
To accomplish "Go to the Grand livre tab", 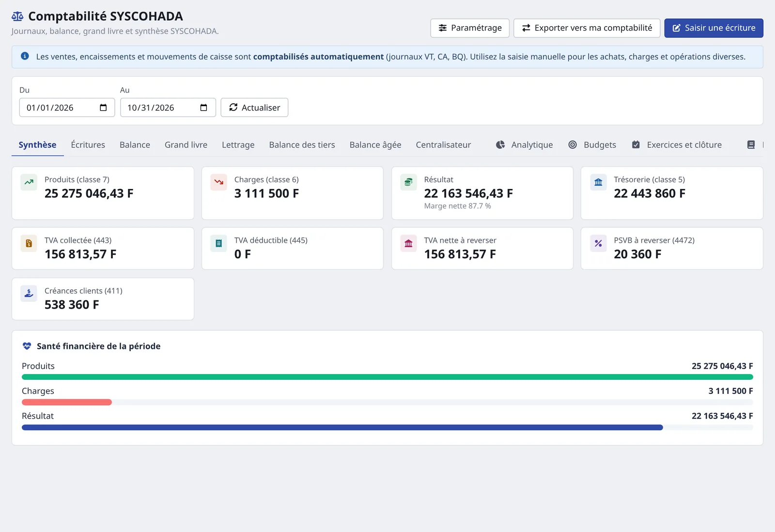I will pos(186,145).
